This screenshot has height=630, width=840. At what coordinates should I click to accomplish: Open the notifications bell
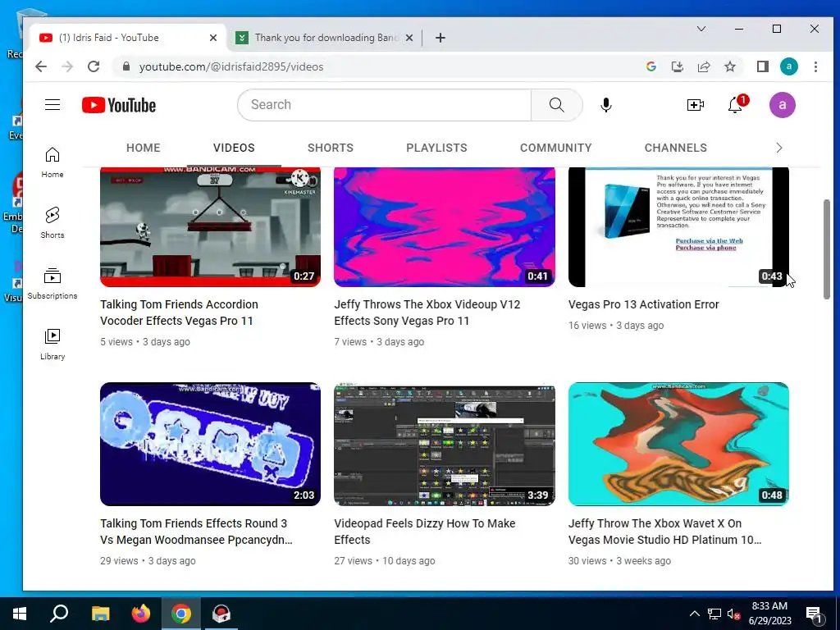tap(736, 105)
